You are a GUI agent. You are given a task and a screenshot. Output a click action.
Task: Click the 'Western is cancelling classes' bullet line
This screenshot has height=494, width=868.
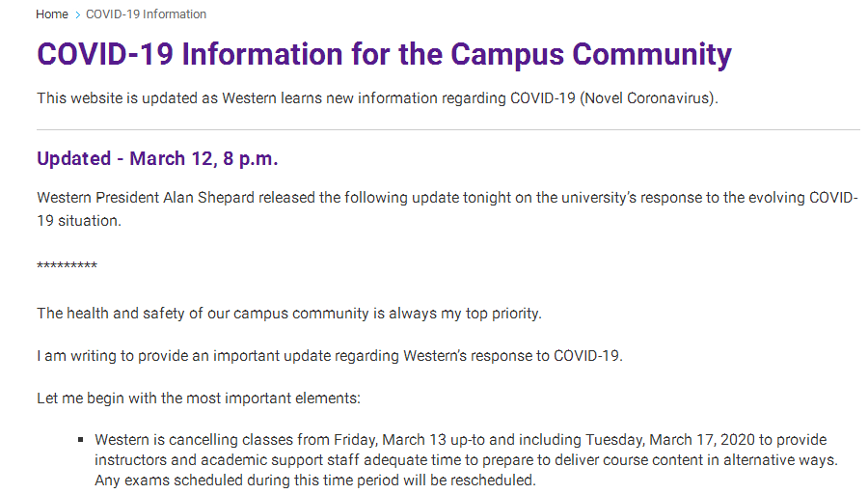tap(461, 440)
